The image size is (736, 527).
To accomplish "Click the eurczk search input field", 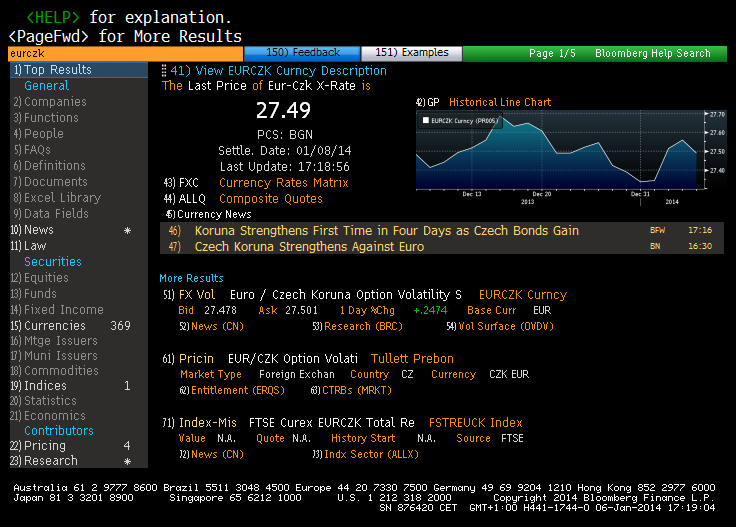I will 125,53.
